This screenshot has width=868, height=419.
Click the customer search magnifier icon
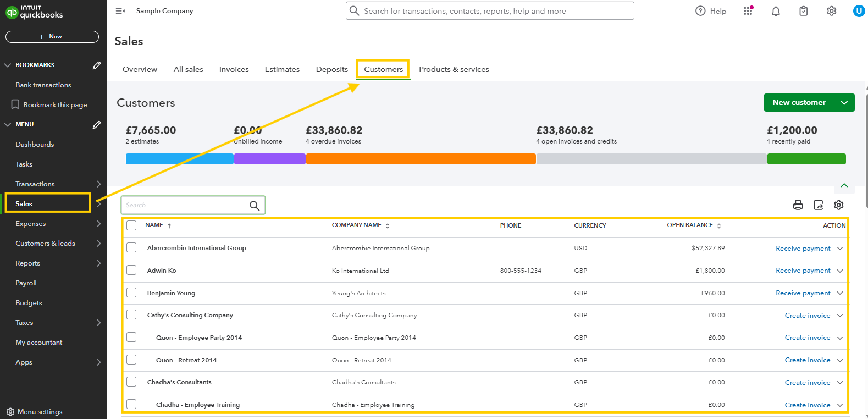point(255,205)
